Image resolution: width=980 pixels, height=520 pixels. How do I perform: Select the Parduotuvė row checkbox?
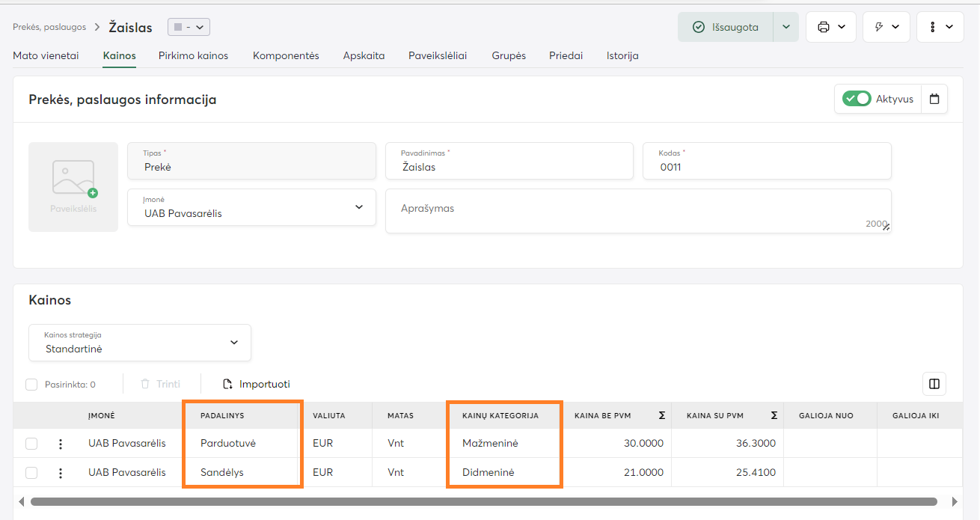click(x=31, y=444)
